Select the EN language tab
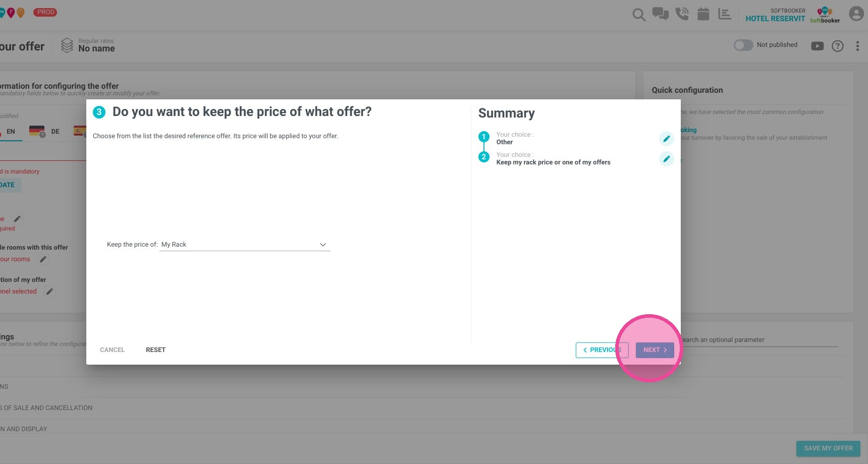 (x=11, y=132)
